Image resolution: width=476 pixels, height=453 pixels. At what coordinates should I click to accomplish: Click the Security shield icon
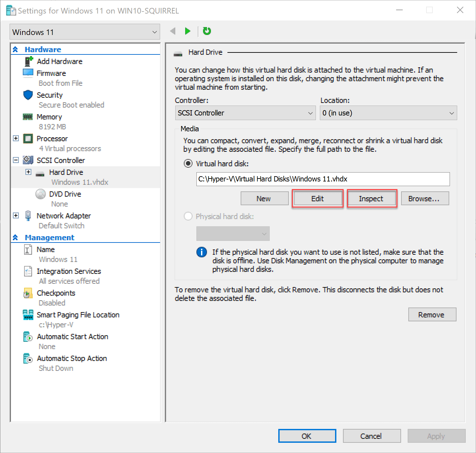(x=28, y=95)
